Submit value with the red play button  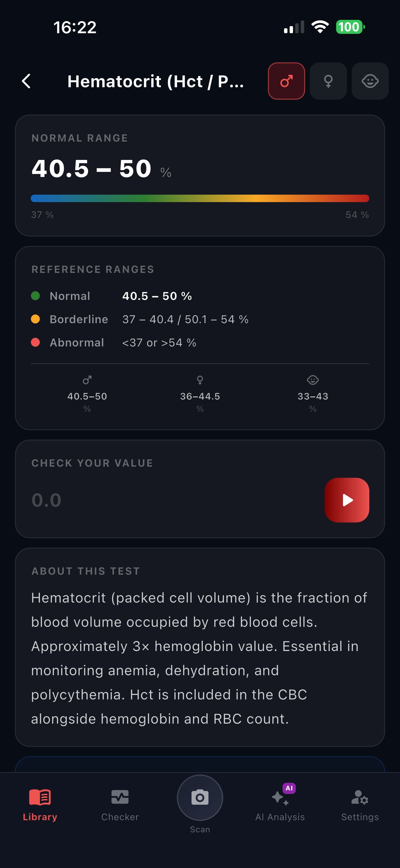click(347, 500)
